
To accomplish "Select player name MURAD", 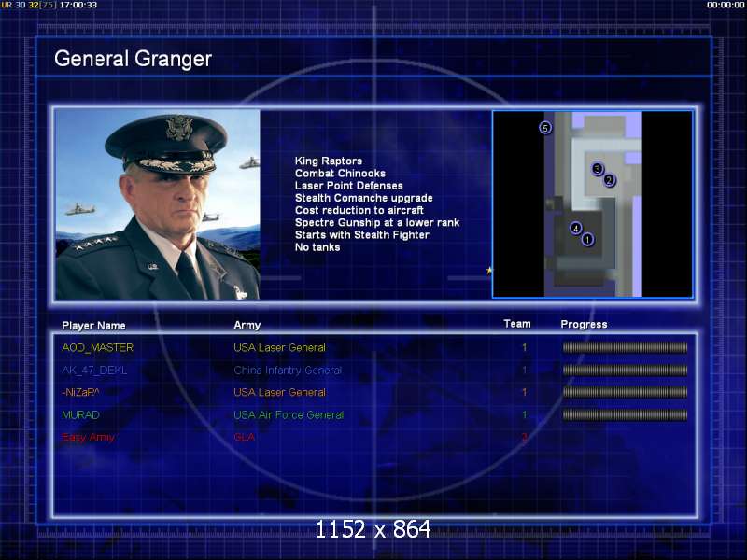I will tap(80, 414).
